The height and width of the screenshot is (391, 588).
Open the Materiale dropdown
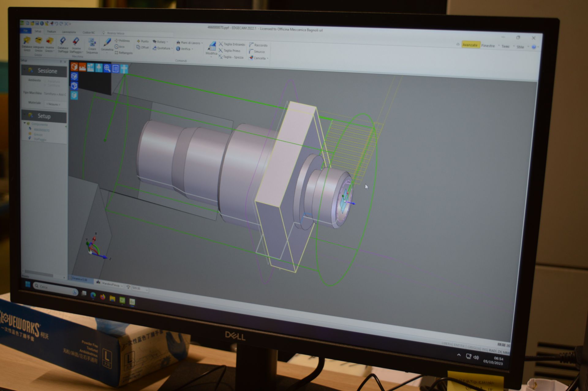pyautogui.click(x=54, y=104)
